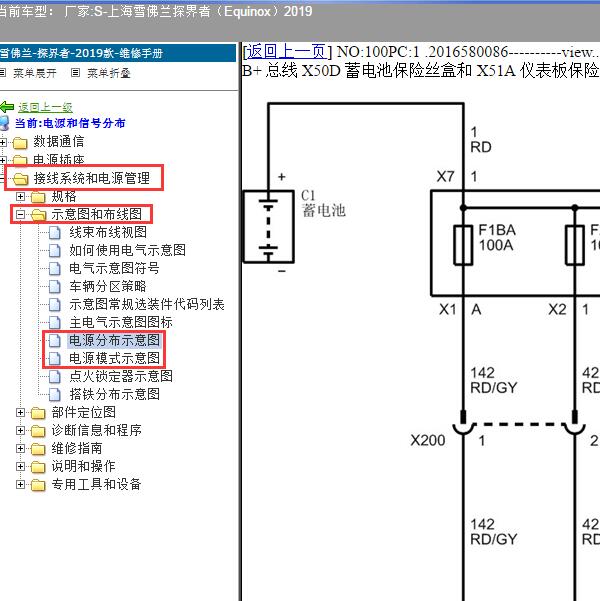Open 线束布线视图 document

tap(108, 232)
